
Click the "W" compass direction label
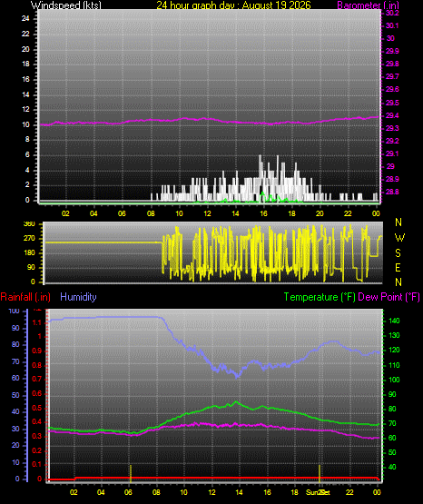[399, 238]
